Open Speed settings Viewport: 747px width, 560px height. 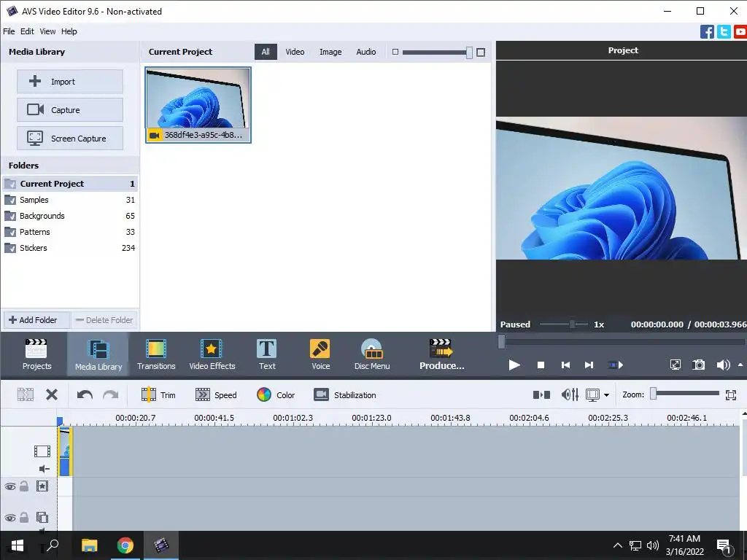point(216,394)
